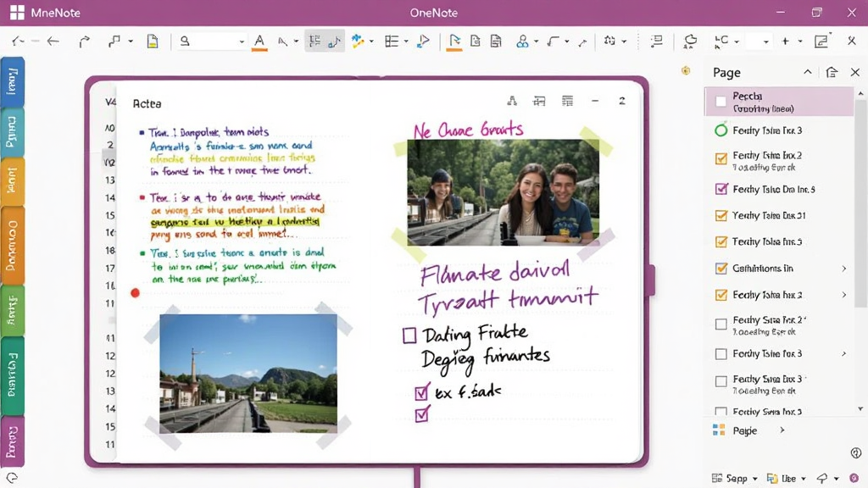Screen dimensions: 868x488
Task: Expand the chevron next to Page at panel bottom
Action: tap(782, 430)
